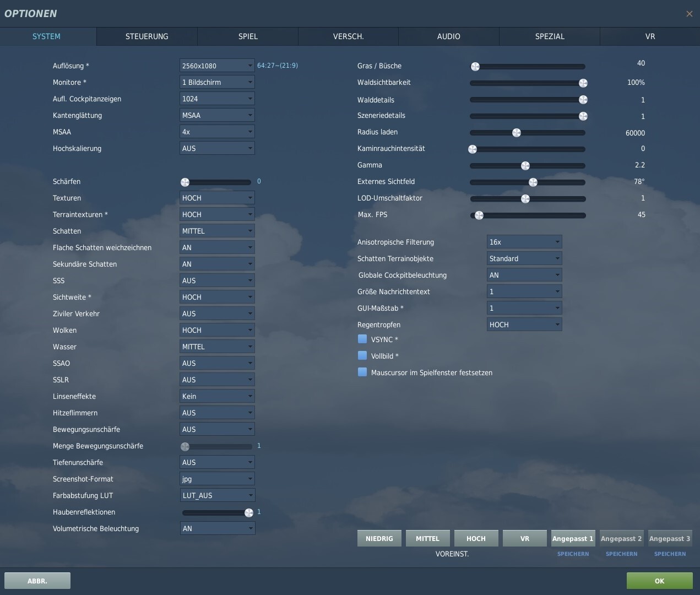Open Schatten Terrainobjekte dropdown
The image size is (700, 595).
coord(524,258)
